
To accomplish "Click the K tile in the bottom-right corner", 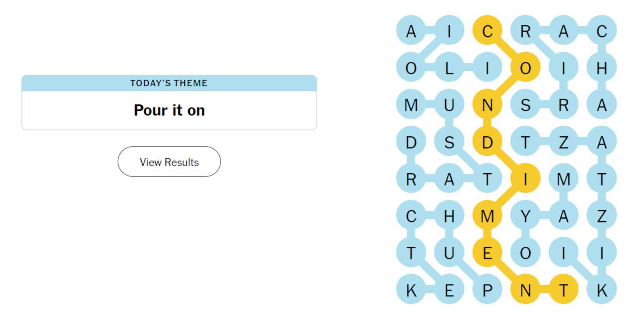I will click(602, 290).
